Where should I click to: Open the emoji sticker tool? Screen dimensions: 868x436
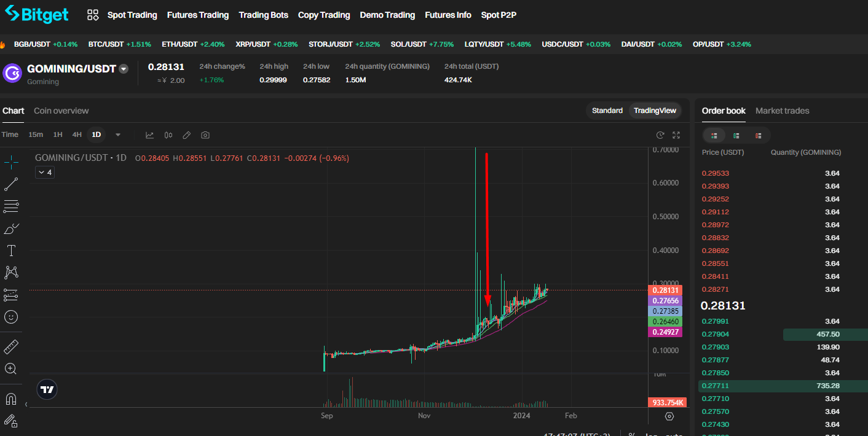coord(11,317)
